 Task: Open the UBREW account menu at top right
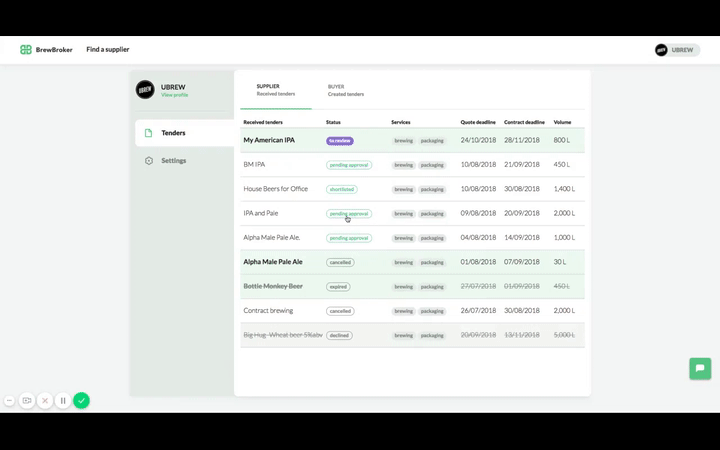(677, 50)
